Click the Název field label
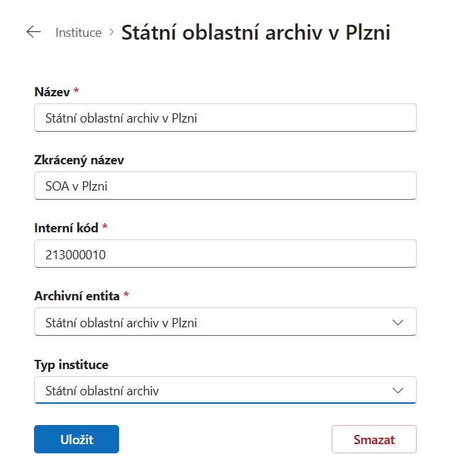The image size is (472, 476). [52, 91]
